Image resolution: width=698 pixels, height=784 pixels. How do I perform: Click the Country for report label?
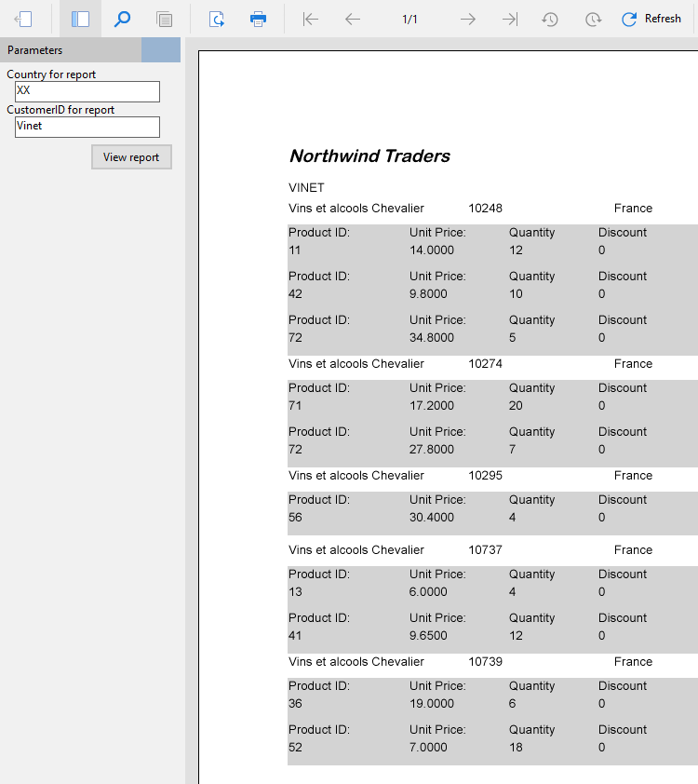point(51,74)
